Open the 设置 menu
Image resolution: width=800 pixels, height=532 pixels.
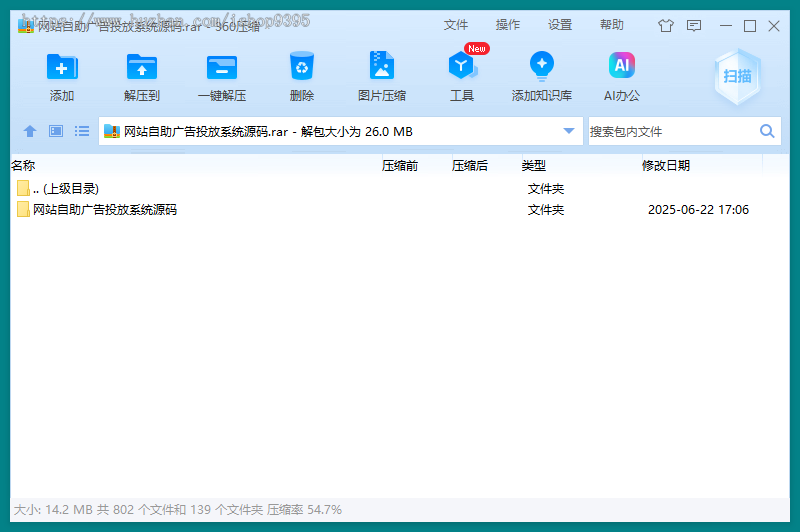(560, 24)
